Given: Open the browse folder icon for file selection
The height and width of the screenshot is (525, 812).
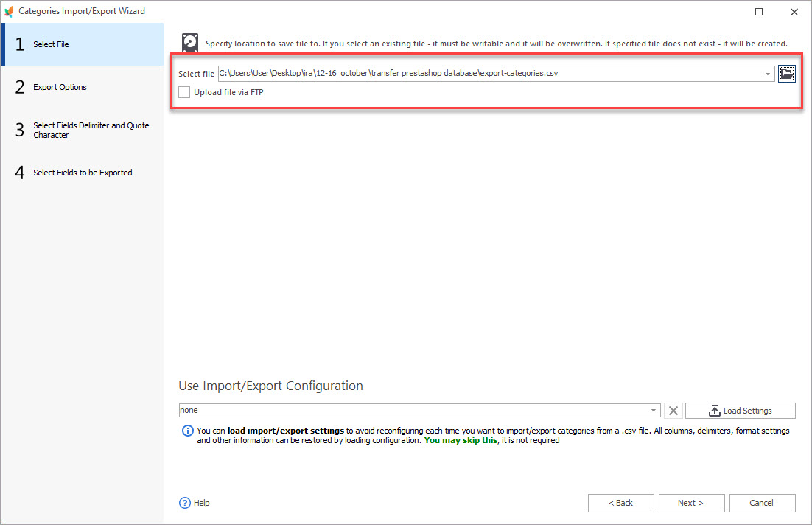Looking at the screenshot, I should 787,74.
